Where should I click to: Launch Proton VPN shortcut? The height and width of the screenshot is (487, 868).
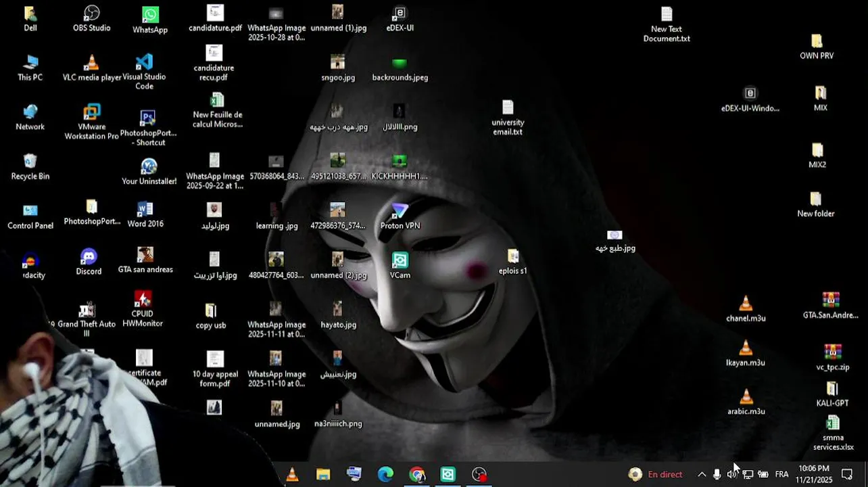click(x=400, y=216)
